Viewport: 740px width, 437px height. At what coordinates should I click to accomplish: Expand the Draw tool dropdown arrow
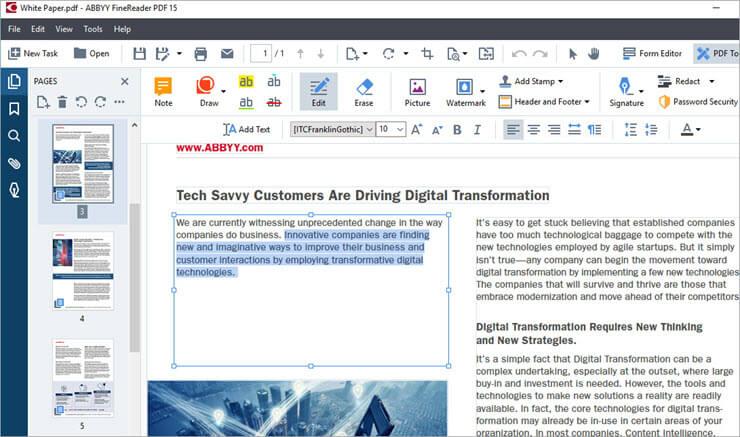pos(223,92)
